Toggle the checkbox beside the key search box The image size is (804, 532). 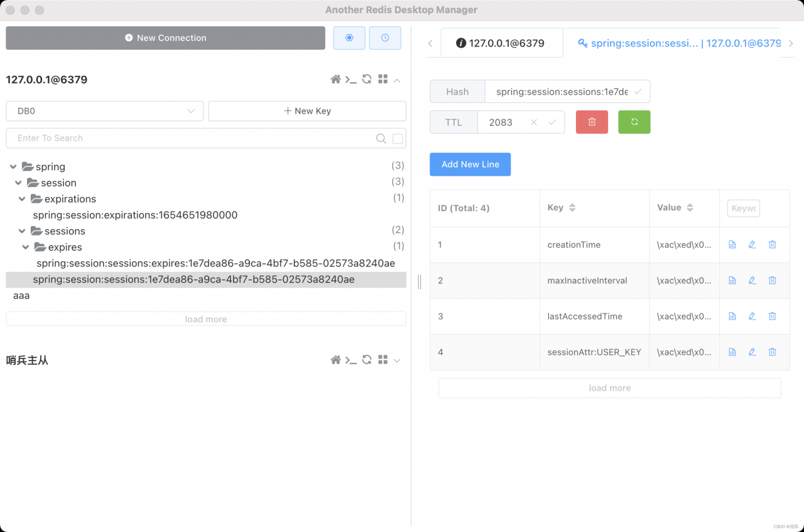coord(398,139)
